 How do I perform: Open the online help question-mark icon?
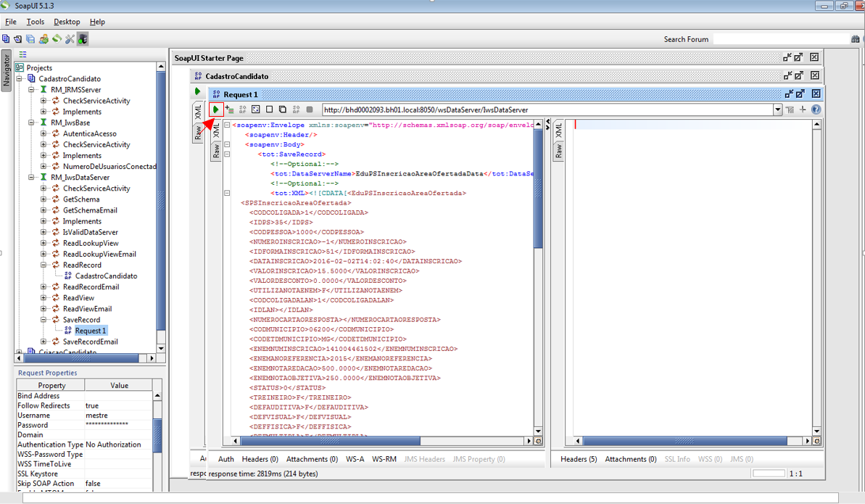(x=816, y=110)
